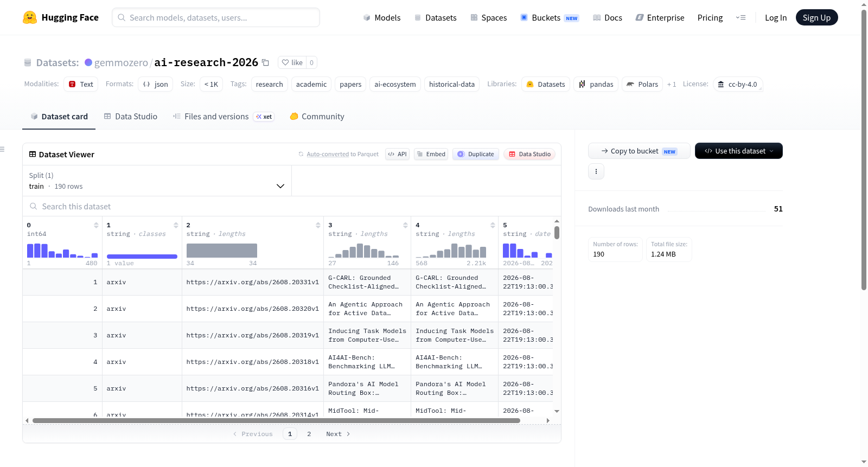Open the Datasets nav item

(x=436, y=17)
